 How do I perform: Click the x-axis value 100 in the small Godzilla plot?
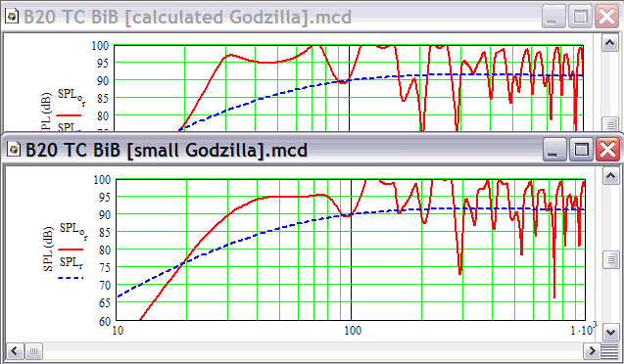pos(353,330)
